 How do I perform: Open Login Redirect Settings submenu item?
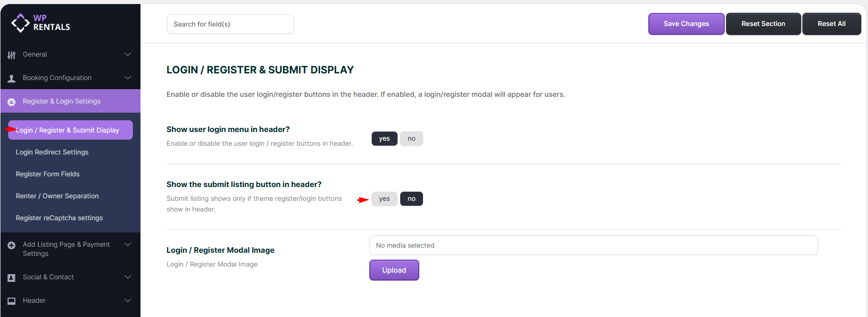(x=52, y=152)
